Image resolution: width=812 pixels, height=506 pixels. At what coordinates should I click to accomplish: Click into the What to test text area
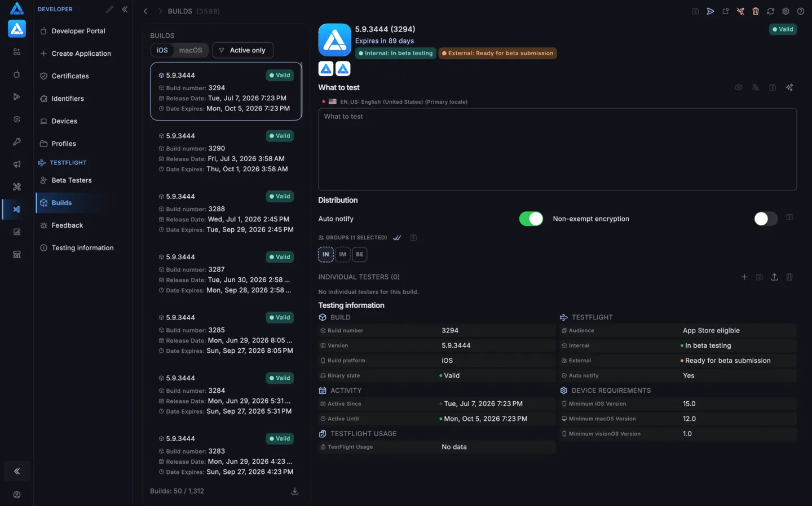point(557,149)
